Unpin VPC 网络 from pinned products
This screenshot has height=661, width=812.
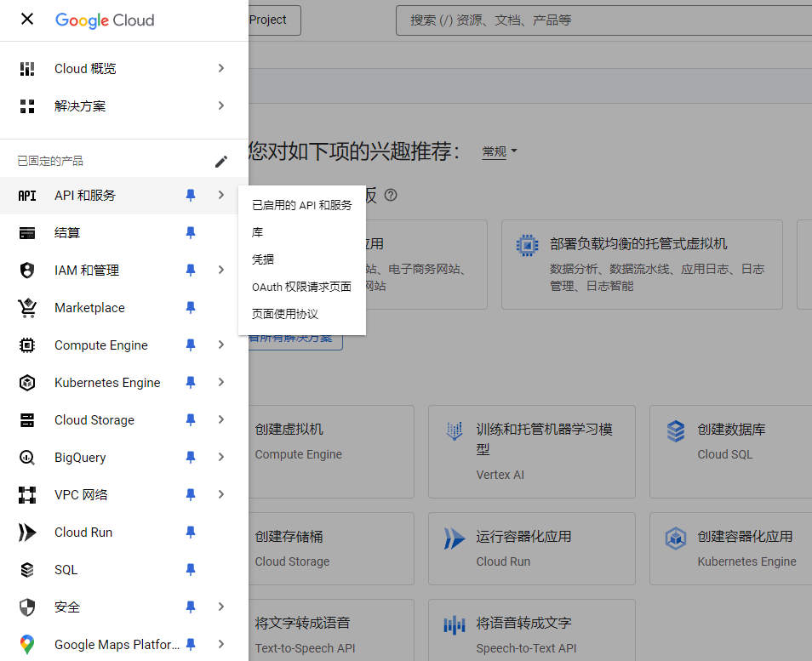tap(191, 494)
